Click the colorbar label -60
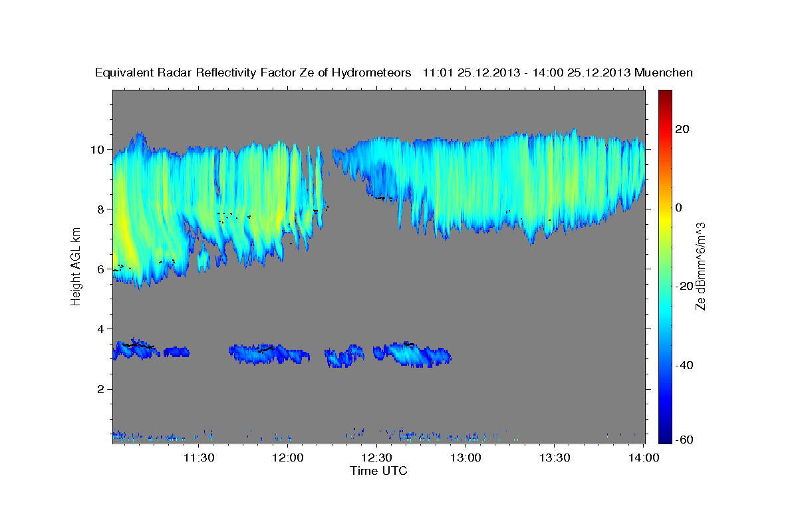 pyautogui.click(x=685, y=440)
